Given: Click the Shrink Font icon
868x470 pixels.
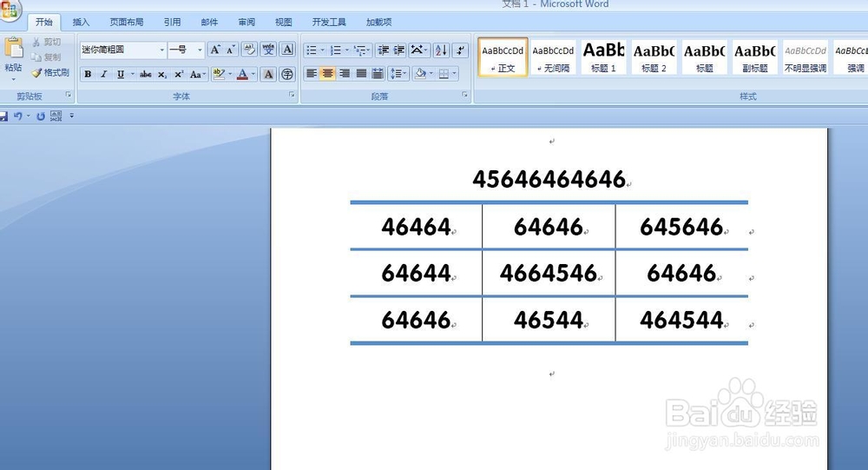Looking at the screenshot, I should tap(231, 50).
